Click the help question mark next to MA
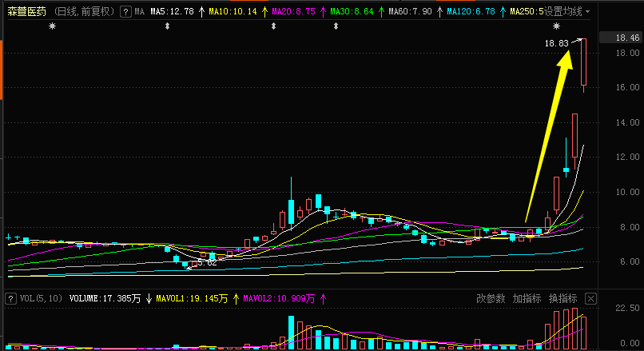This screenshot has width=644, height=351. (x=125, y=12)
